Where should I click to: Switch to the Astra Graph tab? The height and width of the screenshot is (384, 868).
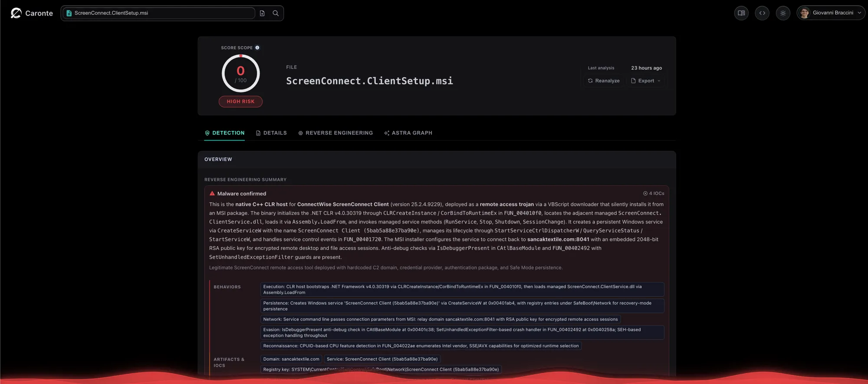(x=408, y=133)
